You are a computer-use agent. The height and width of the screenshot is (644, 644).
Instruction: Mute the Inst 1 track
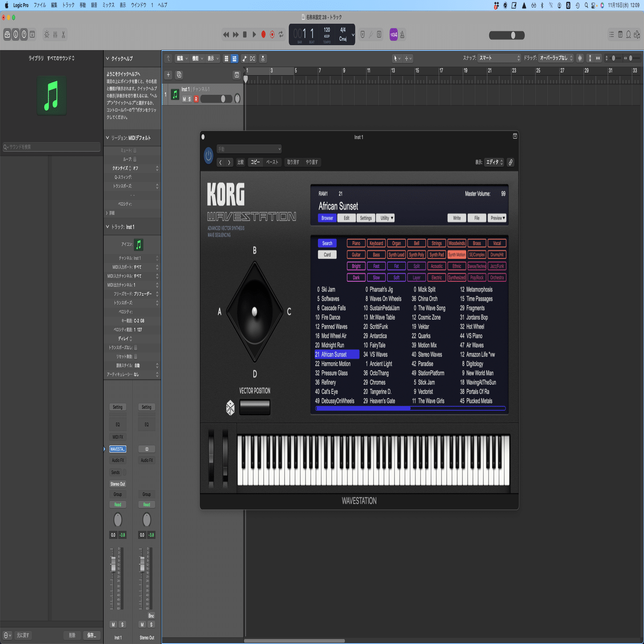coord(184,99)
